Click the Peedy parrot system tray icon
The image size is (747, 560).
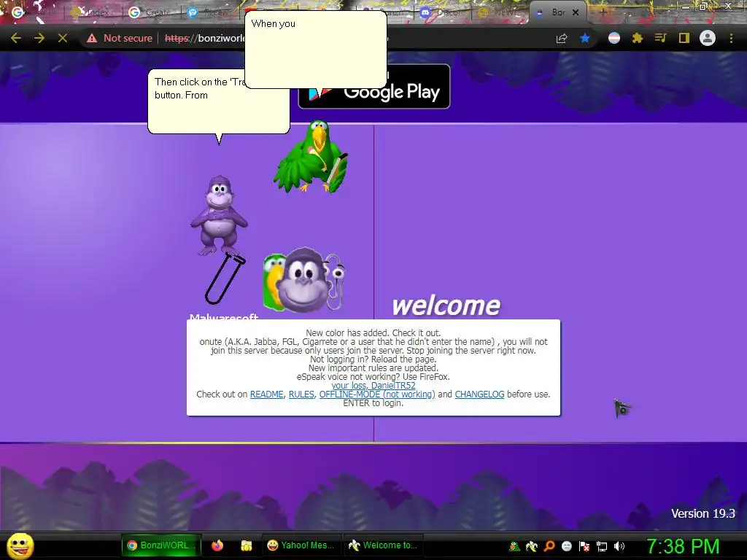point(514,547)
